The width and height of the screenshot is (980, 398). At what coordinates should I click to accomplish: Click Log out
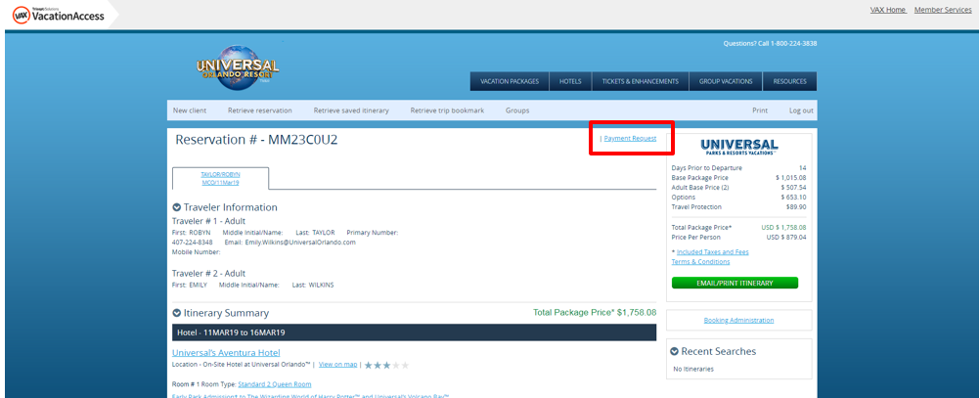tap(801, 111)
